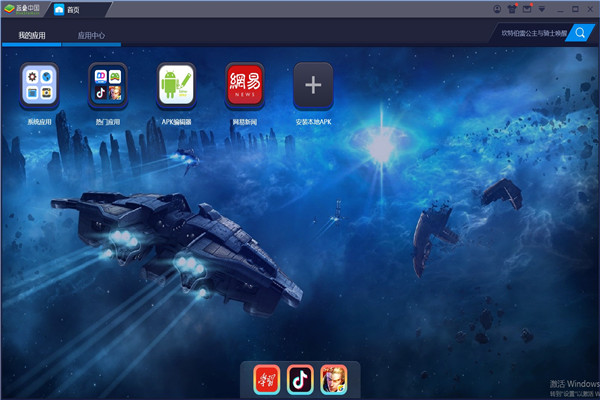600x400 pixels.
Task: Maximize the BlueStacks window
Action: click(x=575, y=9)
